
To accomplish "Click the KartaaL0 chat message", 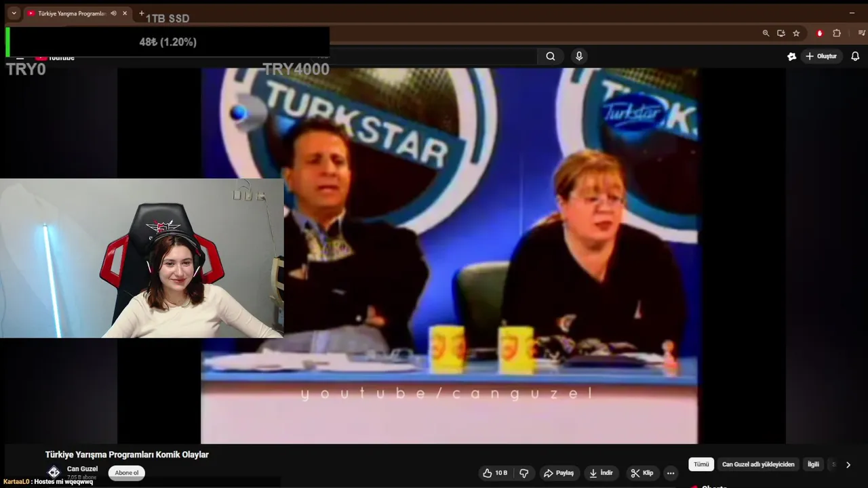I will click(x=48, y=482).
